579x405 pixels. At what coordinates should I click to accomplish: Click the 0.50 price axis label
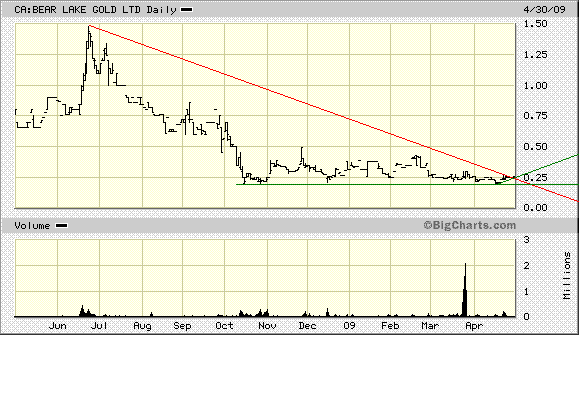click(535, 147)
